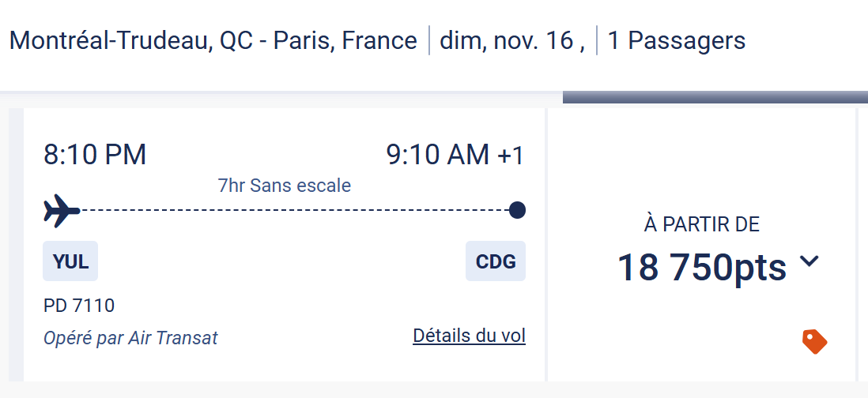Viewport: 868px width, 398px height.
Task: Click the arrival dot at route end
Action: [x=518, y=210]
